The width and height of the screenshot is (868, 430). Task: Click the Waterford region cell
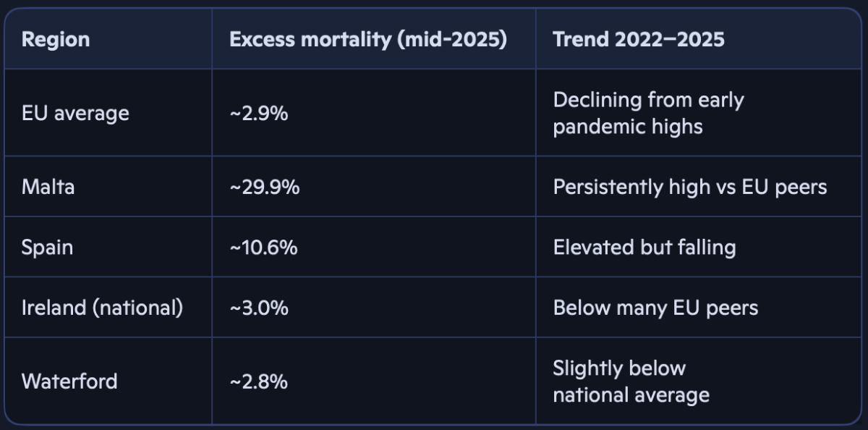pyautogui.click(x=69, y=381)
